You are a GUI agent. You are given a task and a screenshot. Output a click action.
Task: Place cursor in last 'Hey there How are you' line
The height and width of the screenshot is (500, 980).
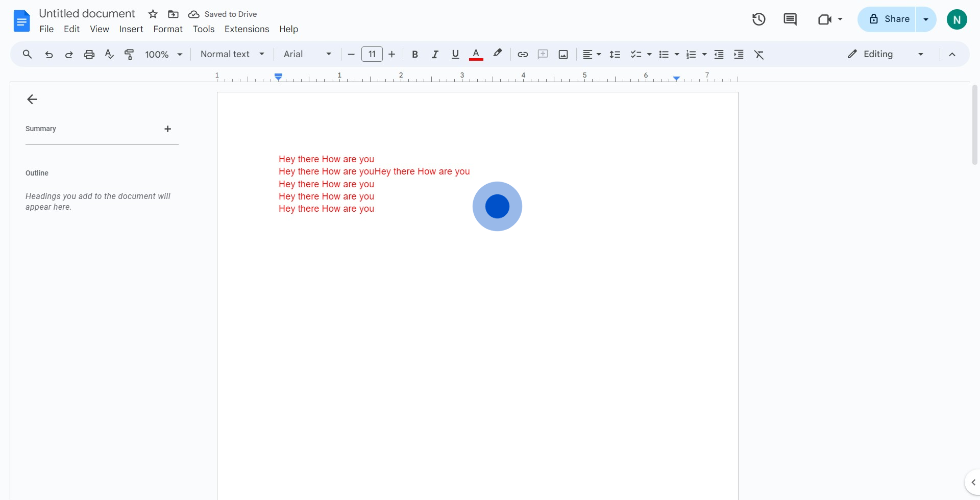(326, 209)
